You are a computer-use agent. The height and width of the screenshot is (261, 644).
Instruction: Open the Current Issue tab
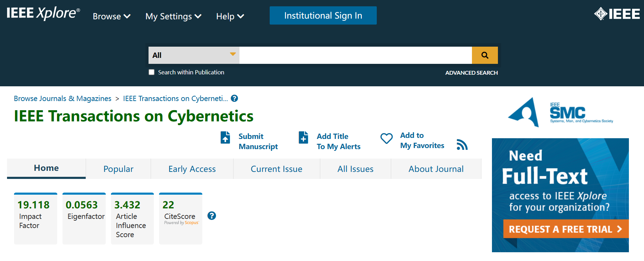click(x=277, y=169)
